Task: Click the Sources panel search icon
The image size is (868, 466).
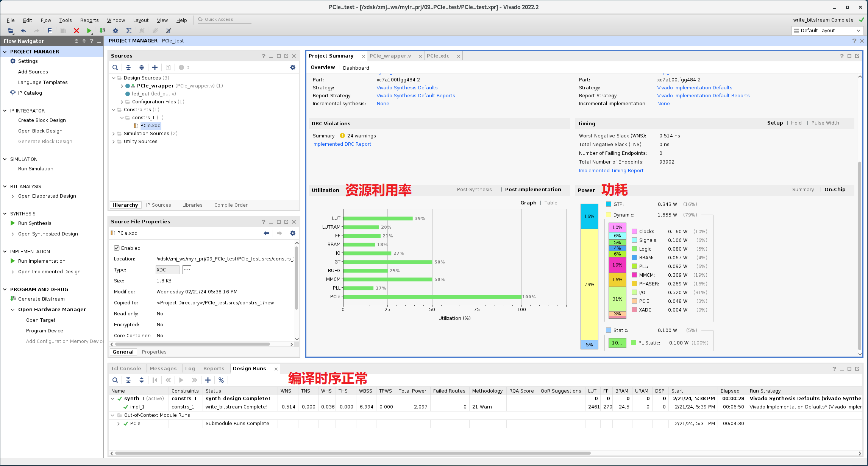Action: pyautogui.click(x=115, y=67)
